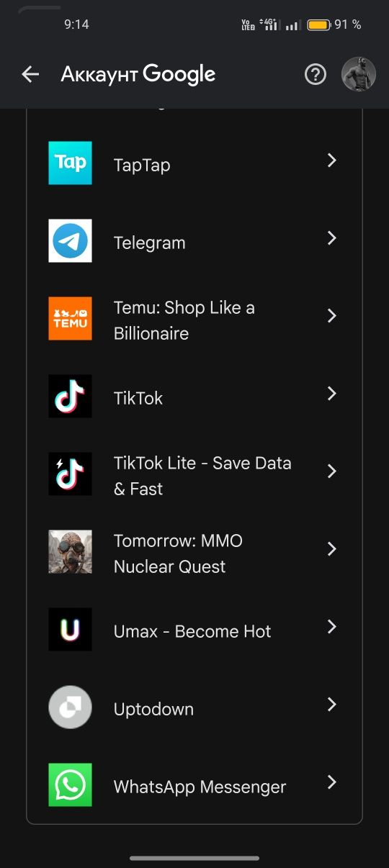Viewport: 389px width, 868px height.
Task: Open the help question mark icon
Action: point(316,74)
